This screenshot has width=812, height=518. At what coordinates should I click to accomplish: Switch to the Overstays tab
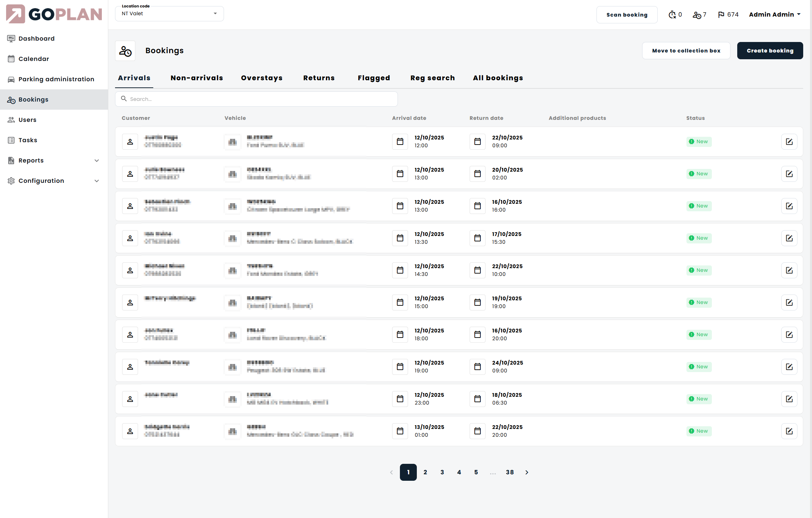(x=262, y=78)
